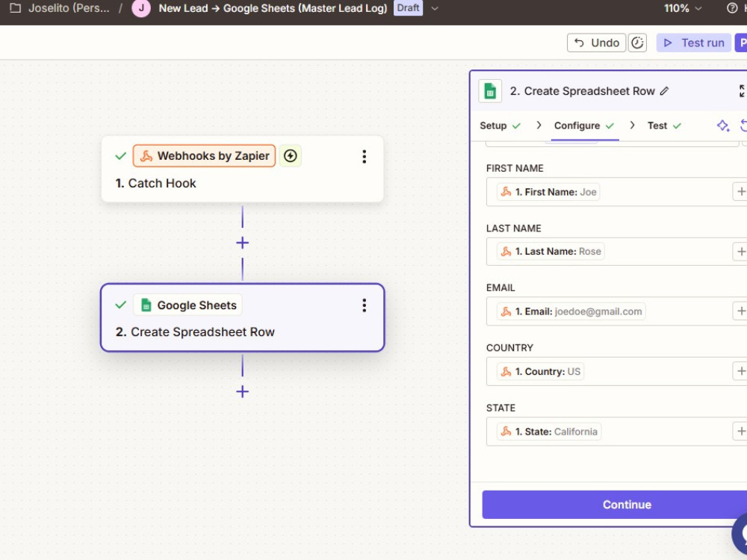
Task: Open the folder icon beside Joselito
Action: pyautogui.click(x=15, y=8)
